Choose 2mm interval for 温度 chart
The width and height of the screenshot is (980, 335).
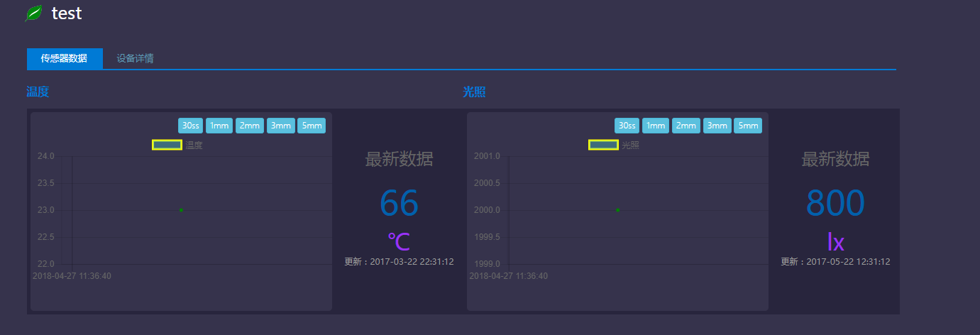249,126
